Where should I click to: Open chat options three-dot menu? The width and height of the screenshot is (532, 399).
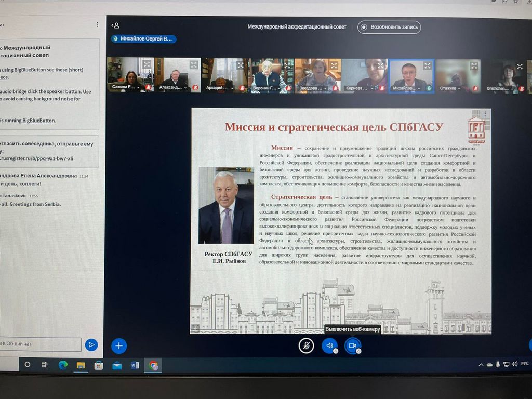click(x=97, y=24)
